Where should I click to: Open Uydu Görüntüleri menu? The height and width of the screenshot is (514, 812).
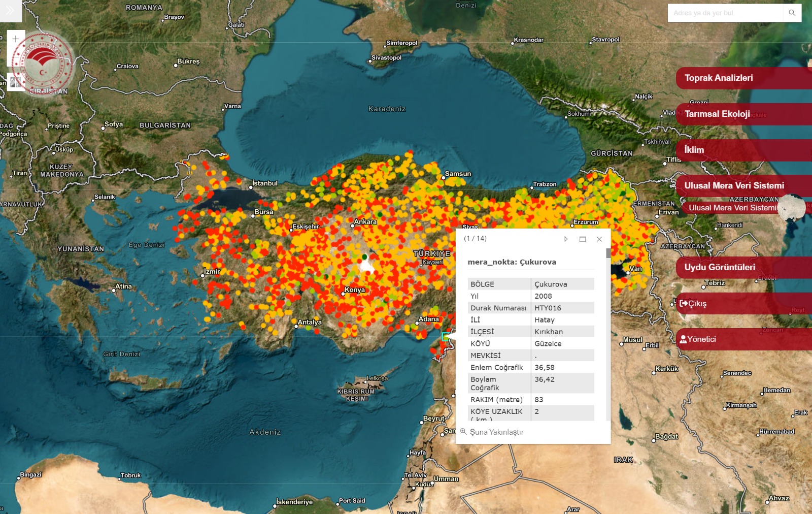[720, 268]
